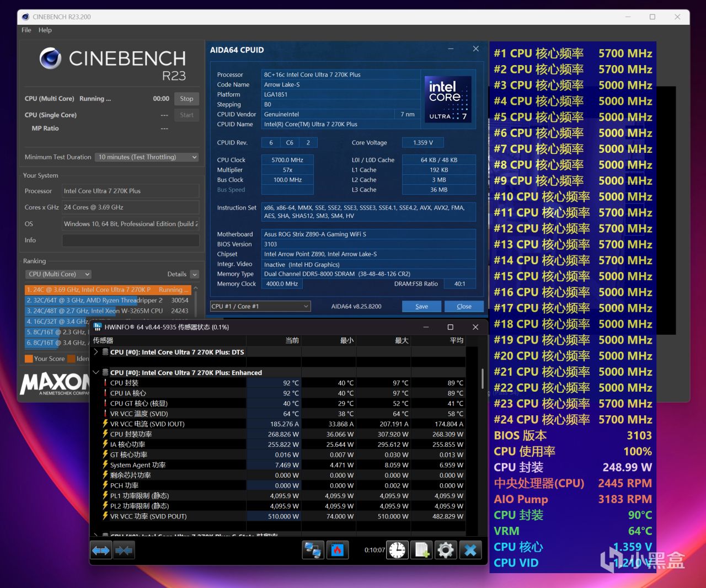
Task: Click the HWiNFO sensor list vertical scrollbar
Action: tap(483, 379)
